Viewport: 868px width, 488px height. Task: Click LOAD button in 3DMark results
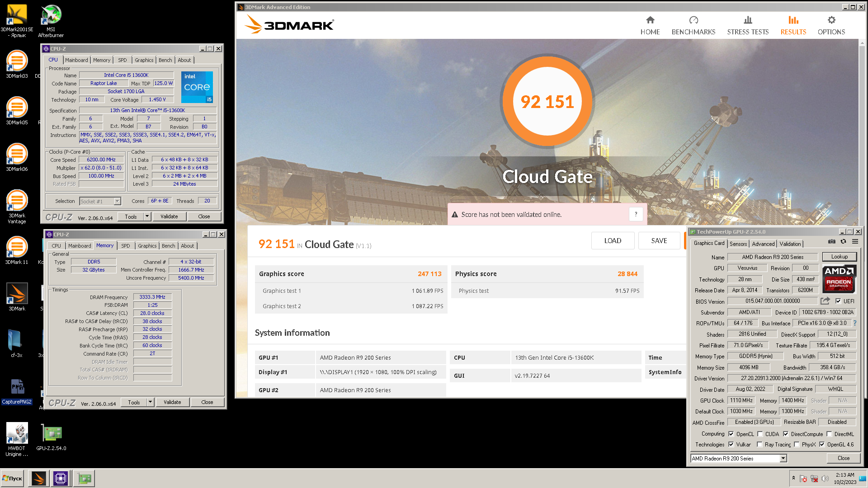tap(613, 241)
